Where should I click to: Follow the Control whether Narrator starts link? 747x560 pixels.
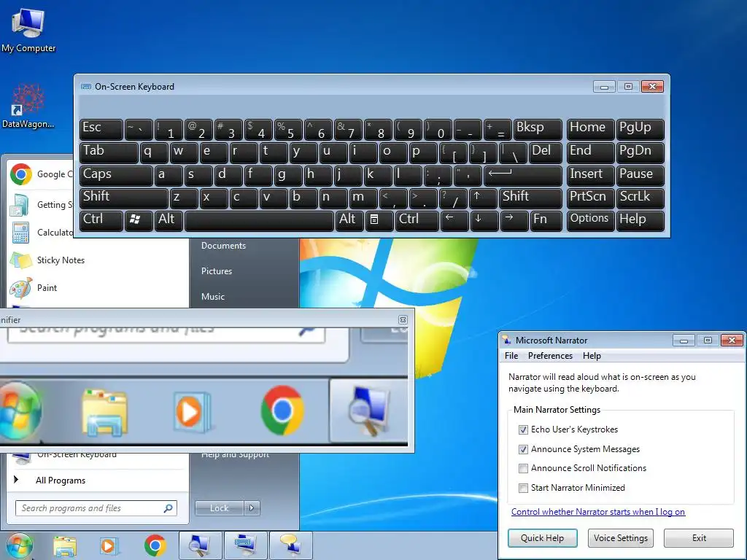tap(598, 512)
